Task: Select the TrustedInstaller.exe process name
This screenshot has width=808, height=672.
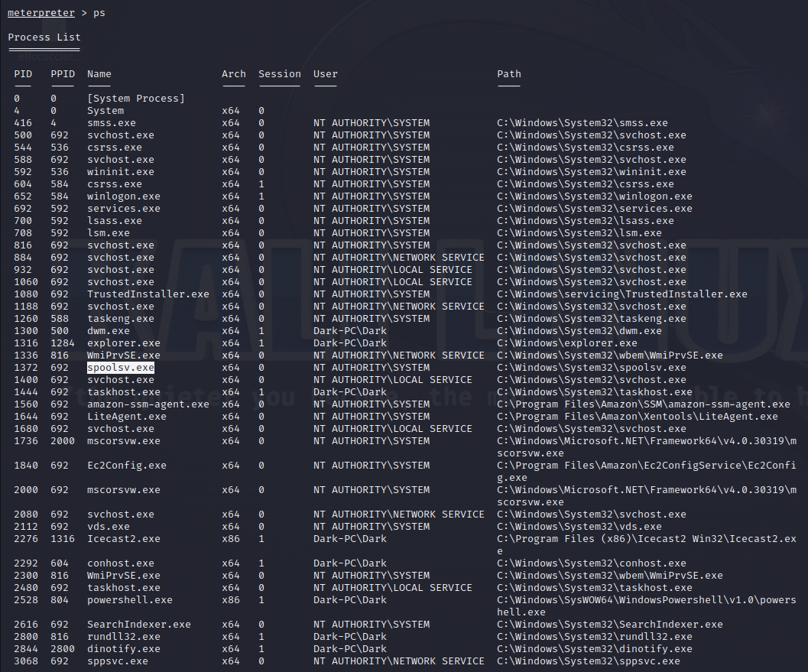Action: tap(148, 294)
